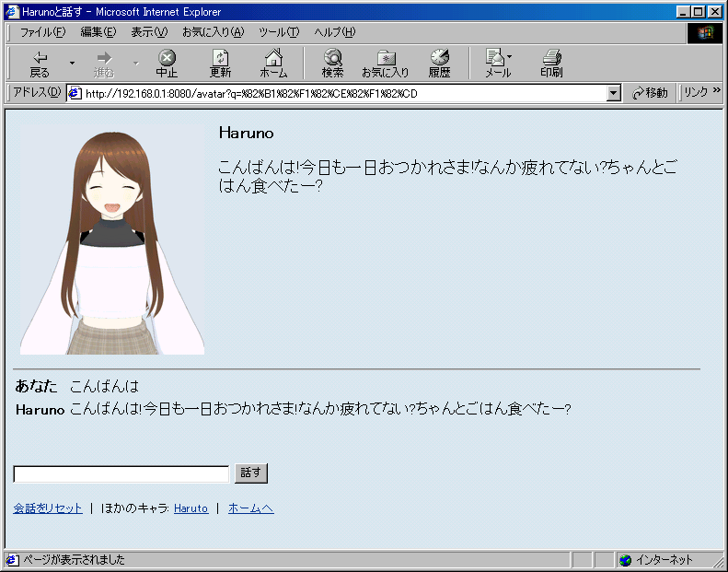Click the アドレス(D) label
This screenshot has width=728, height=572.
coord(37,92)
